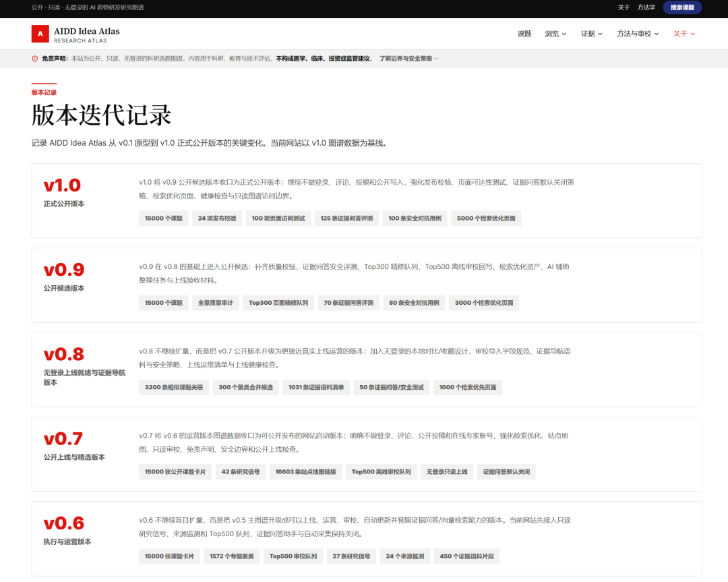728x582 pixels.
Task: Click the 16603 条站点地图链接 tag
Action: click(x=306, y=472)
